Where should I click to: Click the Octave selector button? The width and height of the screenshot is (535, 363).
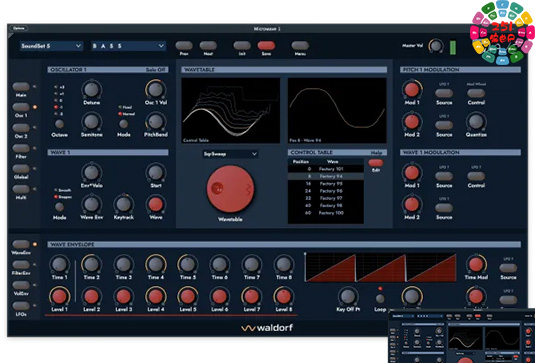(59, 124)
